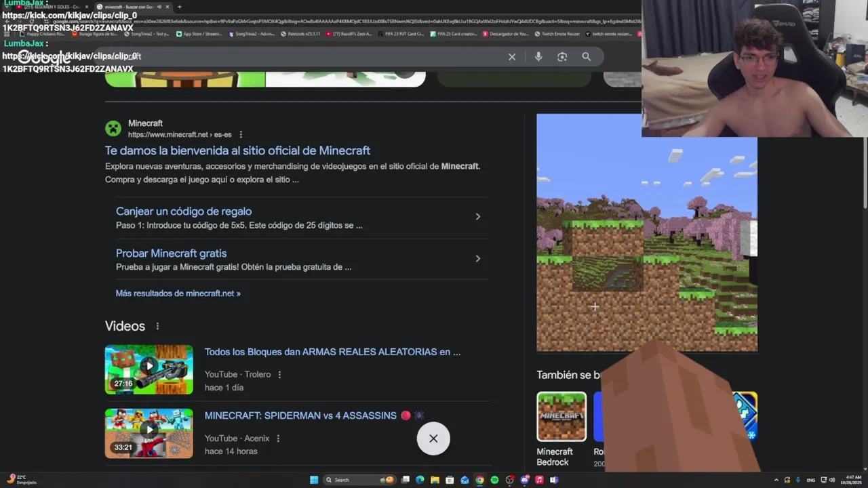Mute the minecraft tab's audio indicator
The width and height of the screenshot is (868, 488).
coord(159,7)
